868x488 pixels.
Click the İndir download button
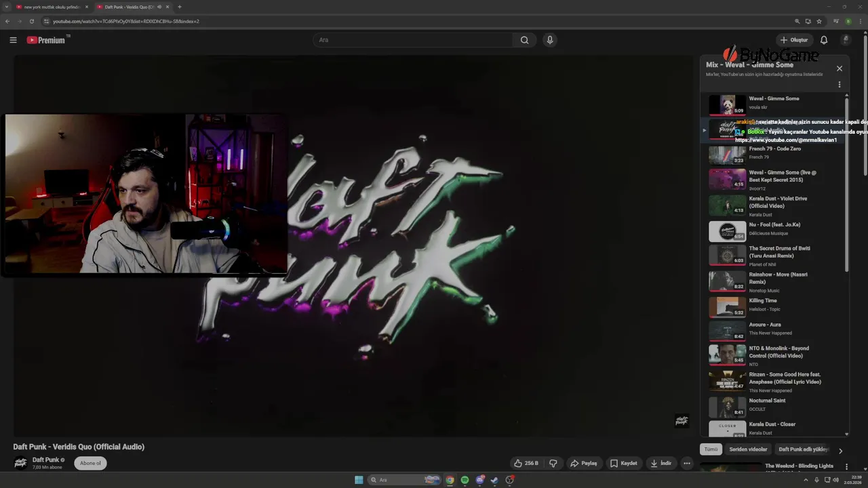coord(660,464)
